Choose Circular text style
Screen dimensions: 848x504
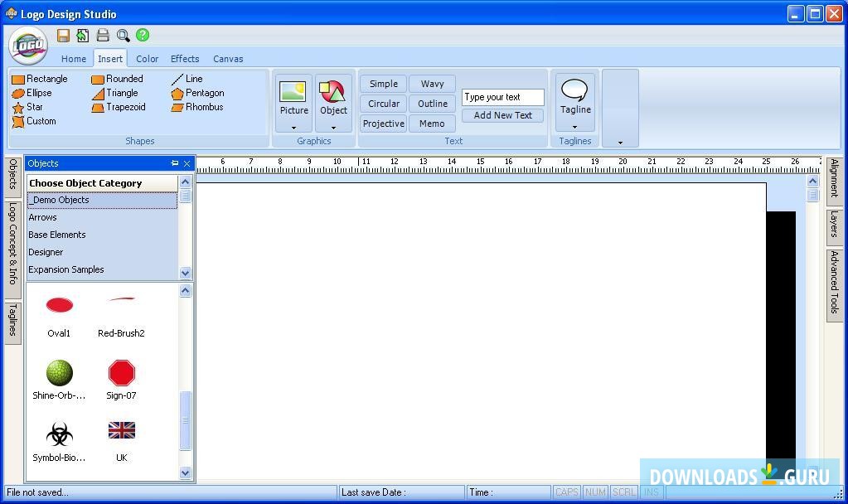pyautogui.click(x=384, y=104)
